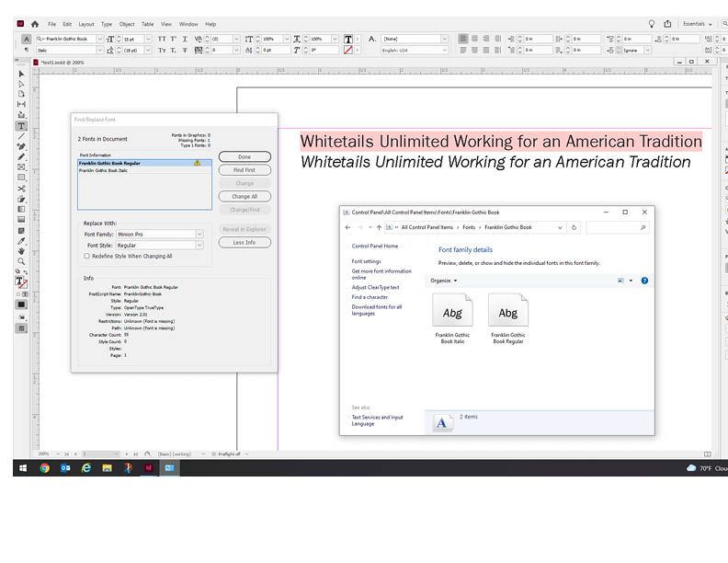
Task: Toggle All Caps formatting
Action: (x=162, y=39)
